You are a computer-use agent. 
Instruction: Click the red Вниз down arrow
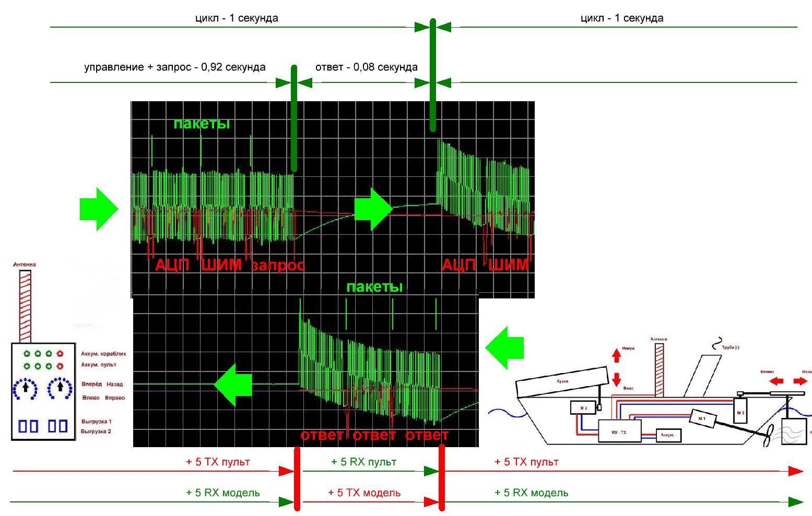616,380
